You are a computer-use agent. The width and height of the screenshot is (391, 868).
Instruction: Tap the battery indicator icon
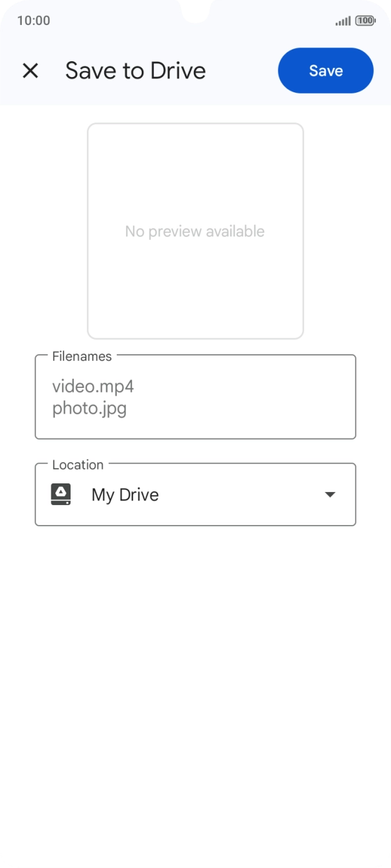(365, 21)
